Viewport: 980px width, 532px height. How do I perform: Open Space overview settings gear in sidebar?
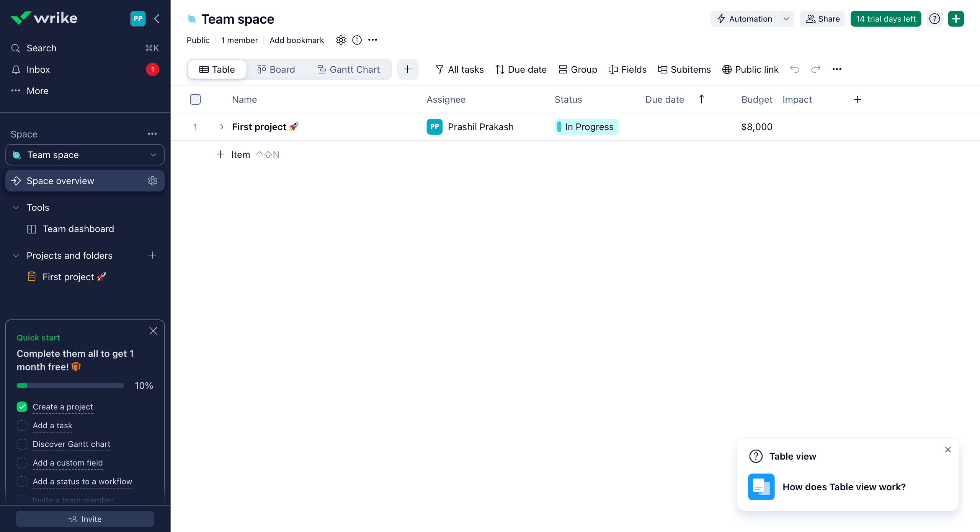point(152,181)
